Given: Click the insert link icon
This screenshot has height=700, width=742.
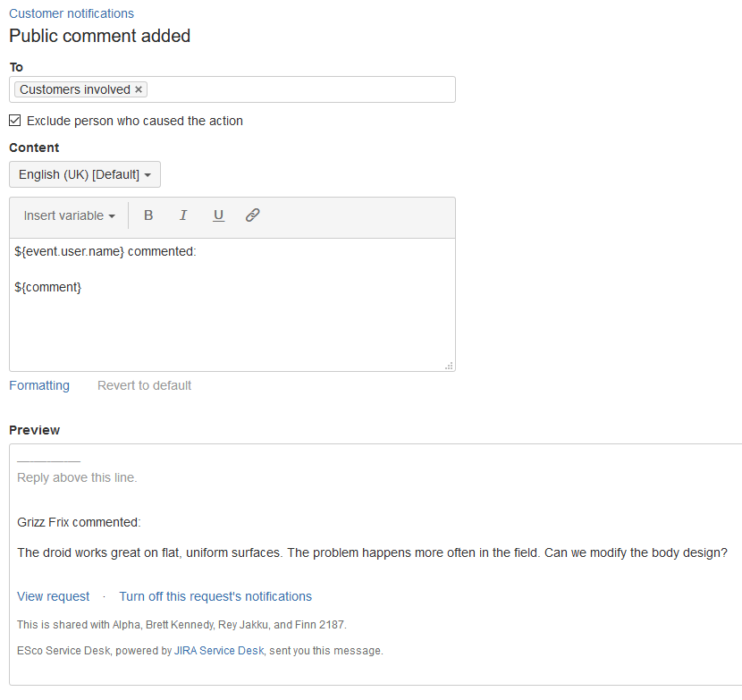Looking at the screenshot, I should tap(253, 215).
